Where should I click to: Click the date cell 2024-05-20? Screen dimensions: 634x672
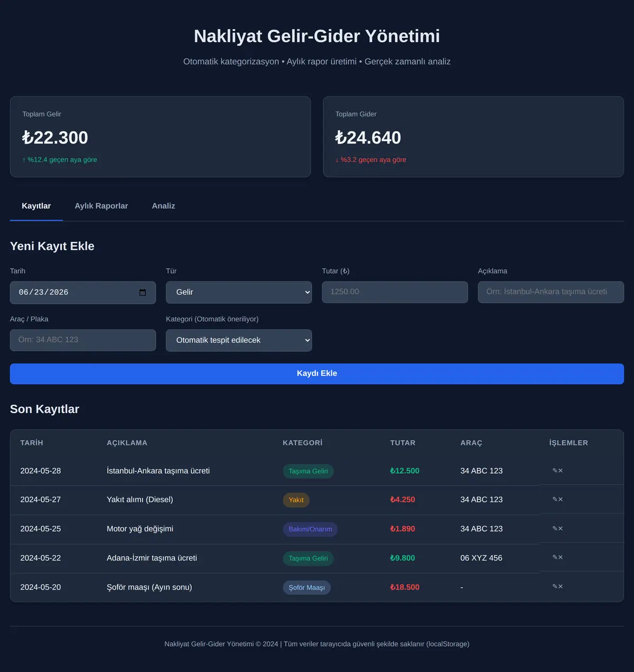pos(41,587)
